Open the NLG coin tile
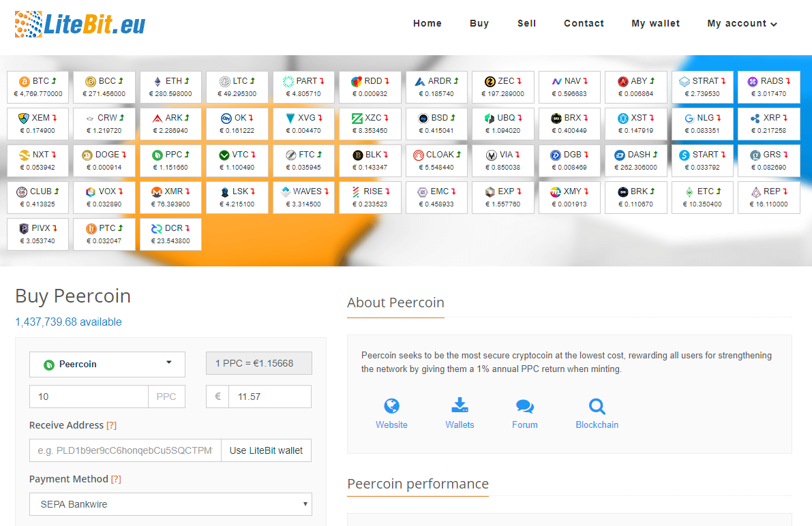This screenshot has height=526, width=812. click(x=702, y=124)
